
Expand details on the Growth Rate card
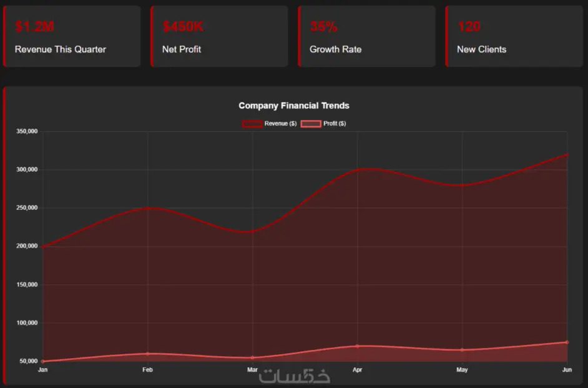pos(366,36)
